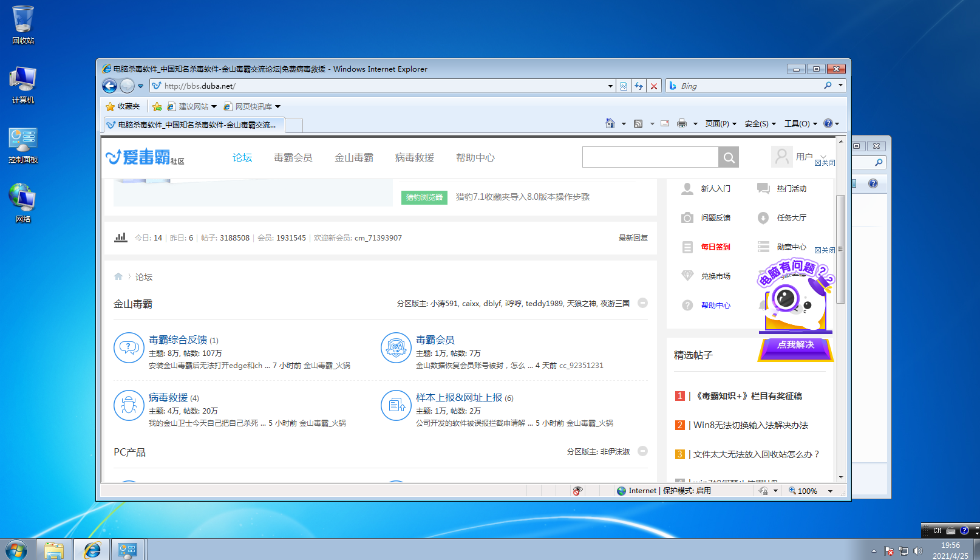
Task: Click the compatibility view icon in address bar
Action: [624, 86]
